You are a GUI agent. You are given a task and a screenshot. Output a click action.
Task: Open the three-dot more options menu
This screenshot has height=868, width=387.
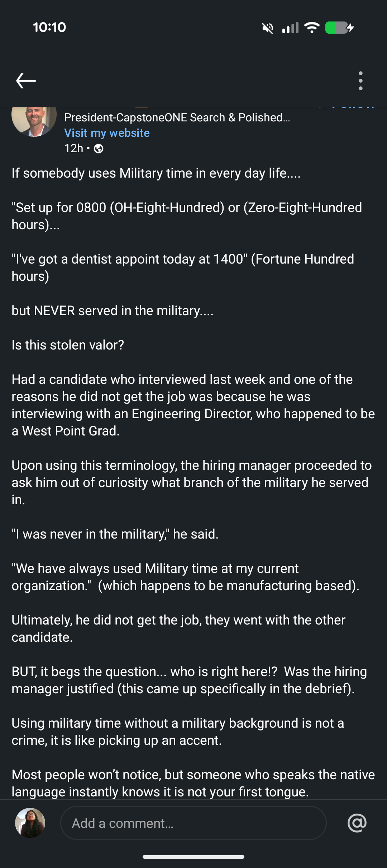360,81
